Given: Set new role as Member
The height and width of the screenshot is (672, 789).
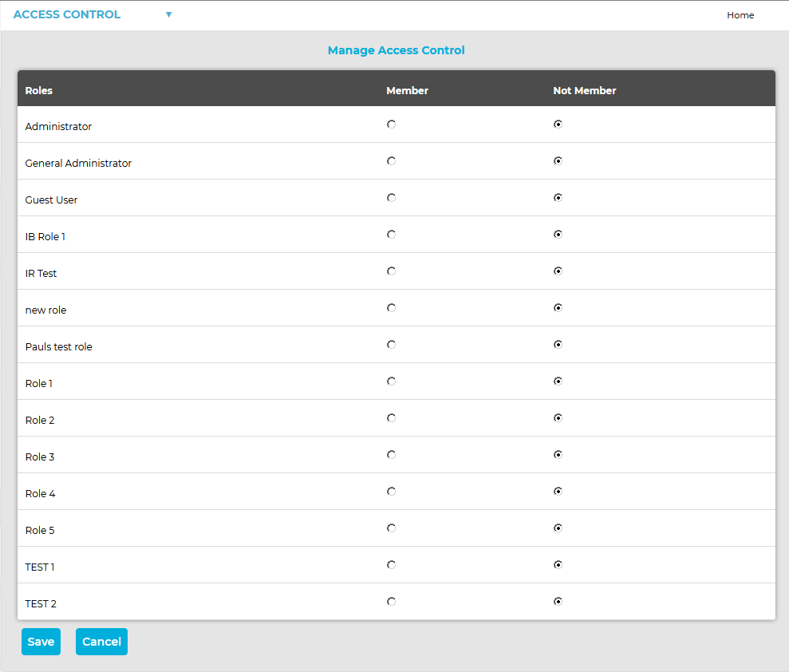Looking at the screenshot, I should [x=392, y=308].
